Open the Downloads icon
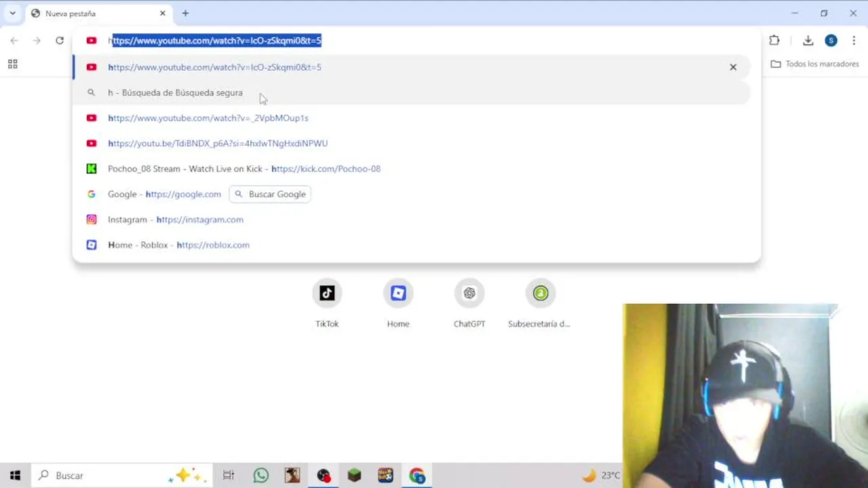 808,41
